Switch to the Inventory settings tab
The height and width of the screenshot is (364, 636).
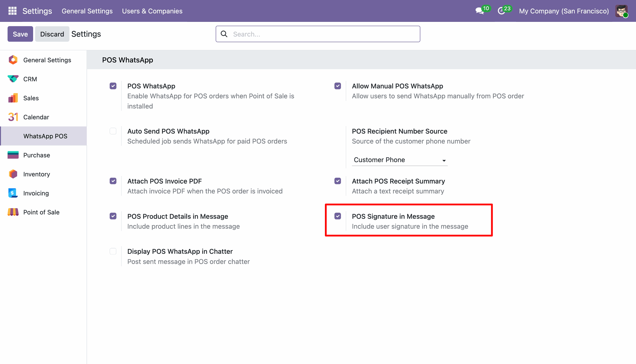coord(43,174)
